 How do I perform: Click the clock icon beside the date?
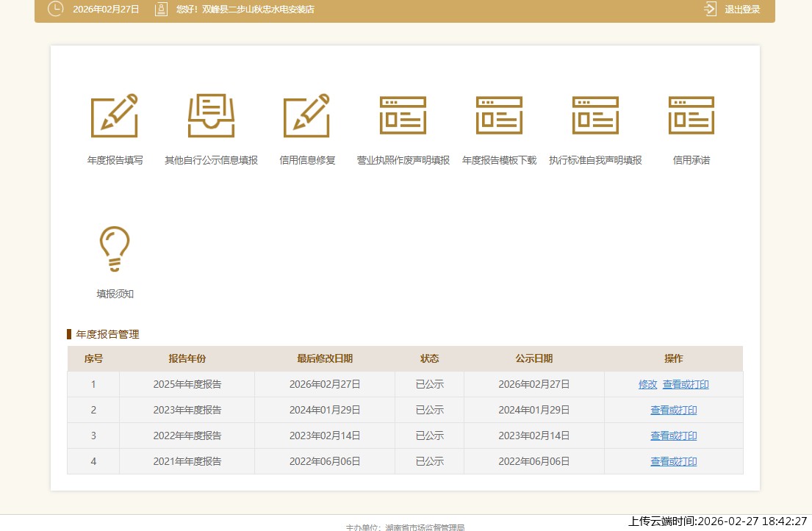(x=55, y=9)
